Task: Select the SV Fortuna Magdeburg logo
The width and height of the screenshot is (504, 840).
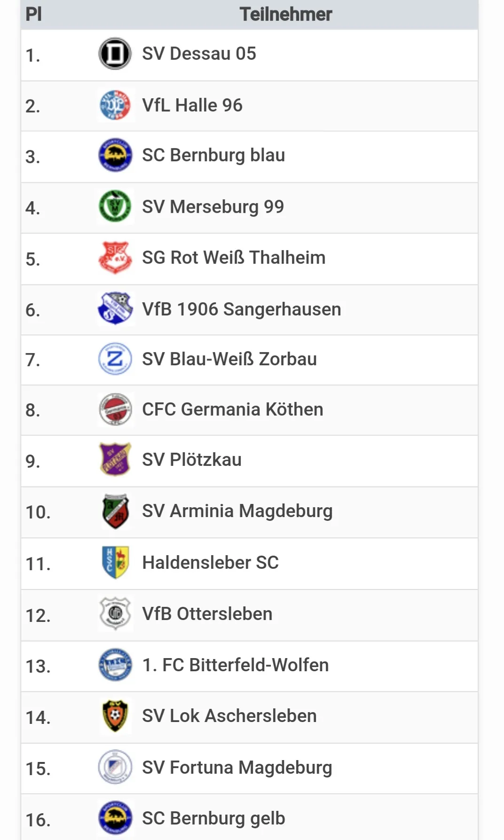Action: coord(115,767)
